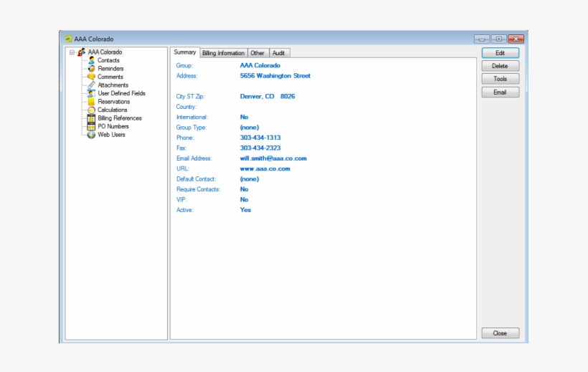Maximize the AAA Colorado window

click(499, 39)
